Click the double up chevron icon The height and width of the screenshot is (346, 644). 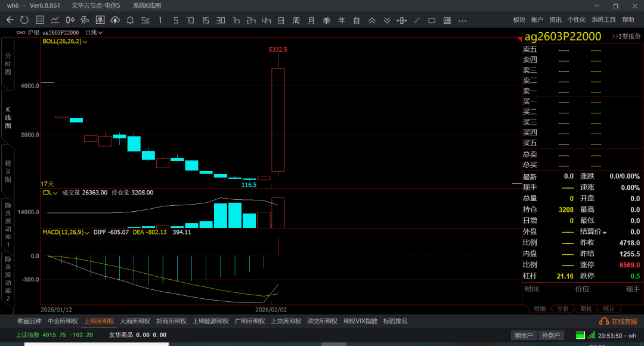(x=371, y=20)
